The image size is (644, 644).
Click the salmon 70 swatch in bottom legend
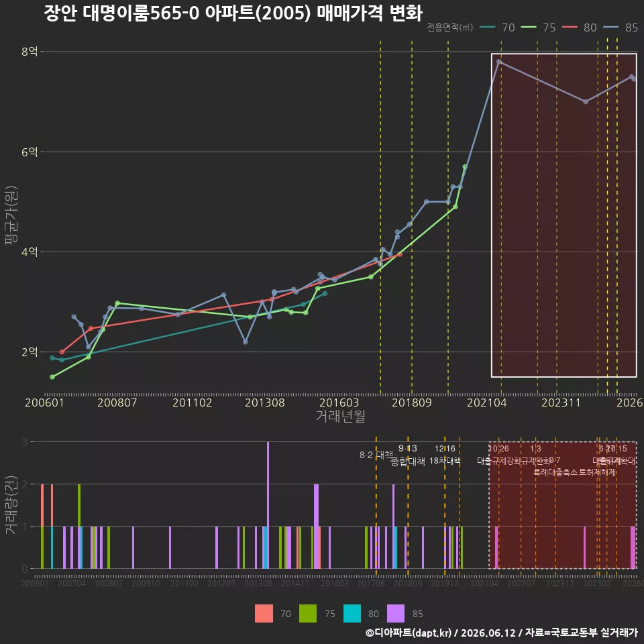(x=264, y=614)
